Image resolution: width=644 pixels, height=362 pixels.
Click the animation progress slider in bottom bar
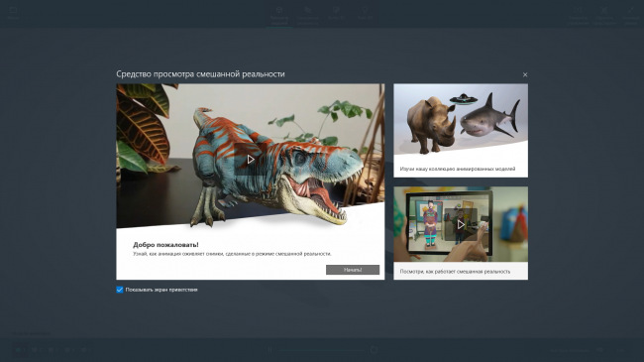pos(322,350)
